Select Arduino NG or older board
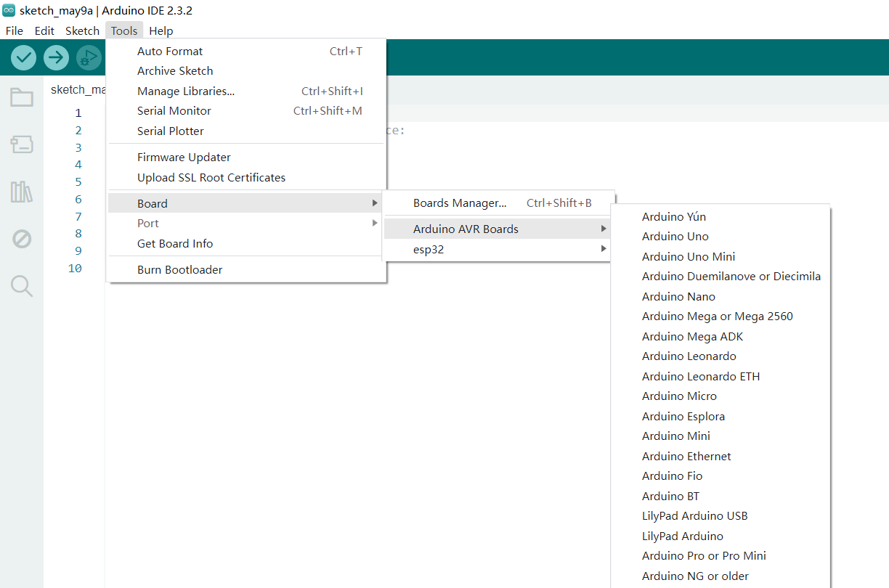The image size is (889, 588). click(x=720, y=576)
